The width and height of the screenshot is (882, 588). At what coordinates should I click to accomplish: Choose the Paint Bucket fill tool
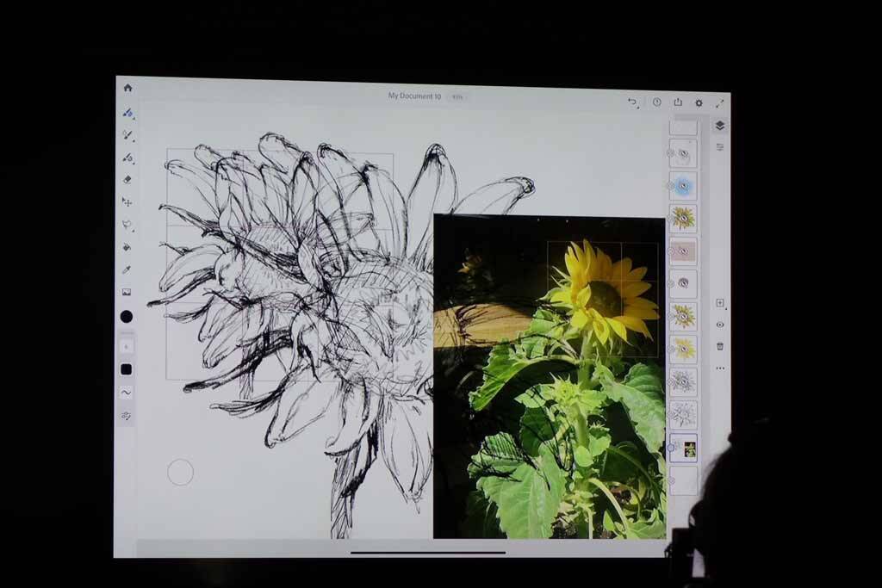pyautogui.click(x=127, y=247)
